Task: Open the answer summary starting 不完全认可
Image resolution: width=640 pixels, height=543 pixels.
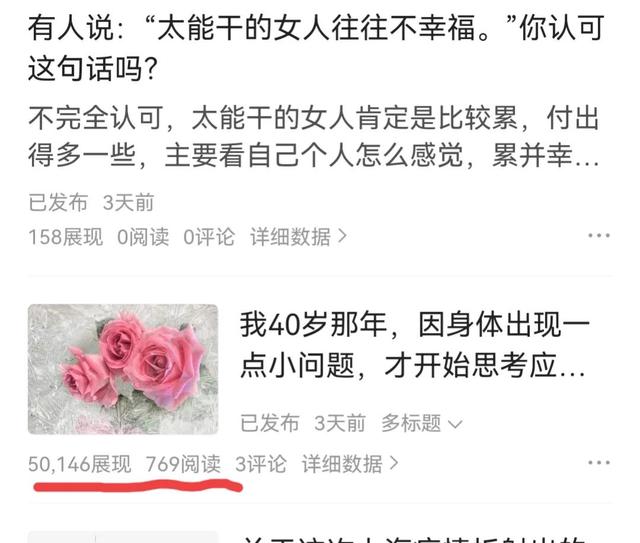Action: (x=313, y=137)
